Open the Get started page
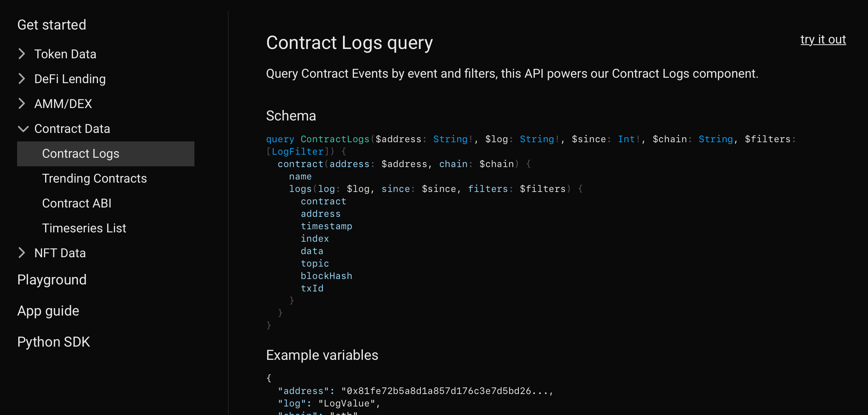The height and width of the screenshot is (415, 868). click(x=52, y=25)
